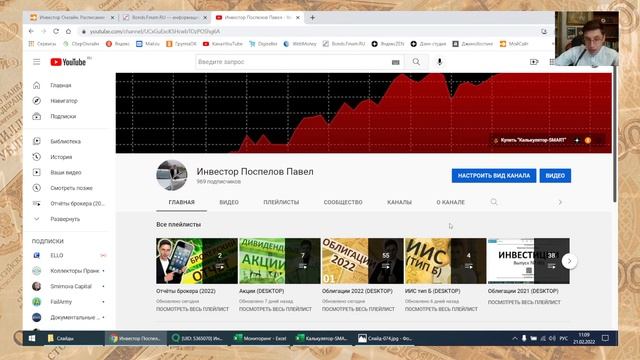Click the page vertical scrollbar
This screenshot has width=640, height=360.
click(x=615, y=135)
